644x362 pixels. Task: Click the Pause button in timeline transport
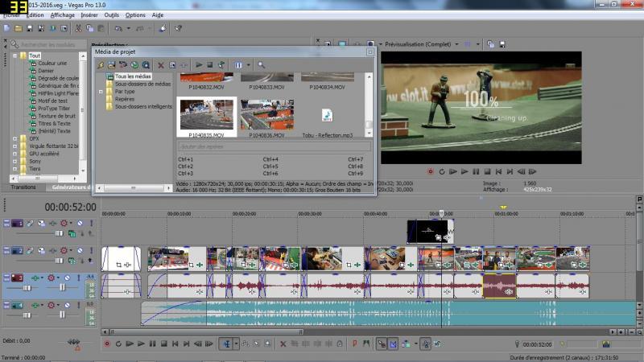click(151, 344)
